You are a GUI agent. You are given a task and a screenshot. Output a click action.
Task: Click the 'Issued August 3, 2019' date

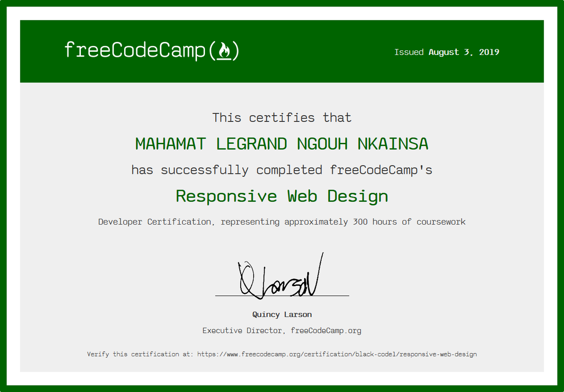446,52
